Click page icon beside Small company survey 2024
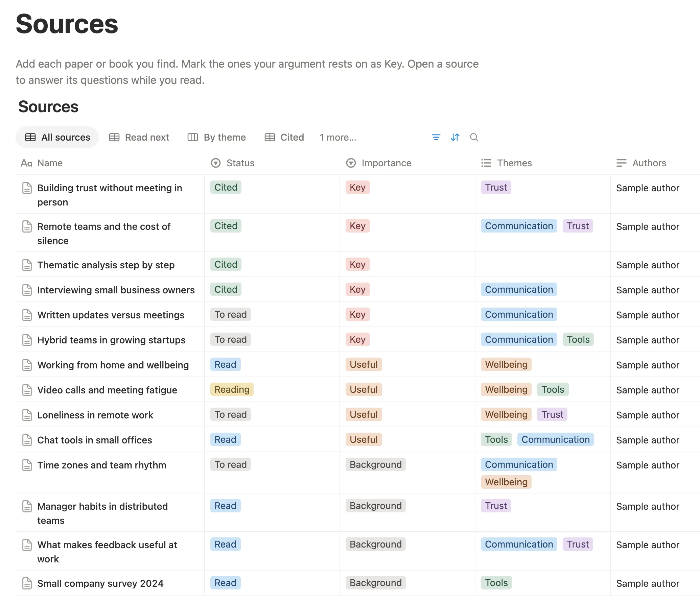 (27, 583)
